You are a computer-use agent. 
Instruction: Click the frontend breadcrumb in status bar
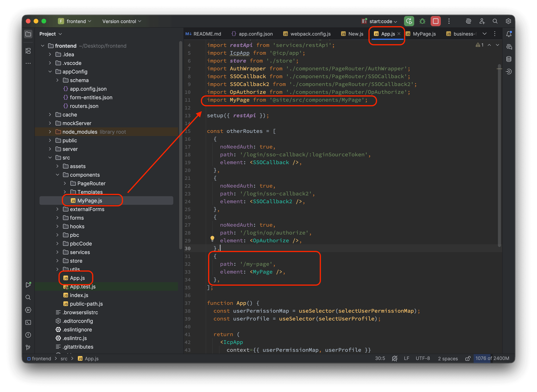point(39,359)
